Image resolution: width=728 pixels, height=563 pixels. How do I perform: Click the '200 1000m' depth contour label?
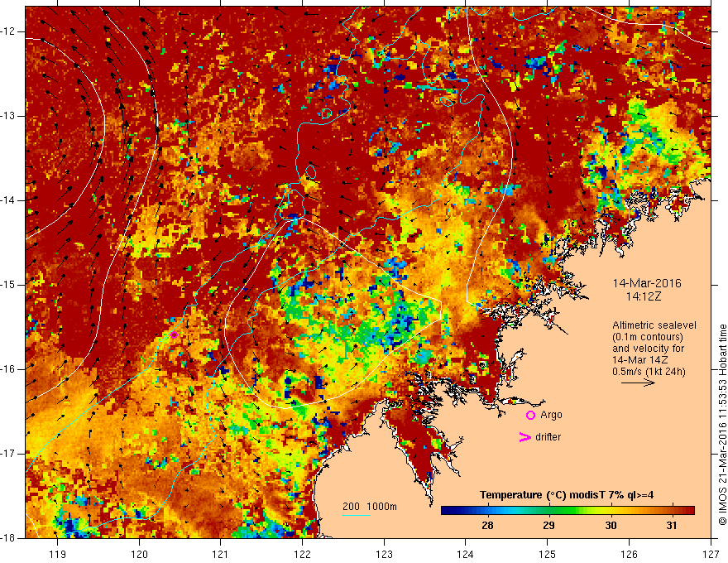(x=370, y=507)
